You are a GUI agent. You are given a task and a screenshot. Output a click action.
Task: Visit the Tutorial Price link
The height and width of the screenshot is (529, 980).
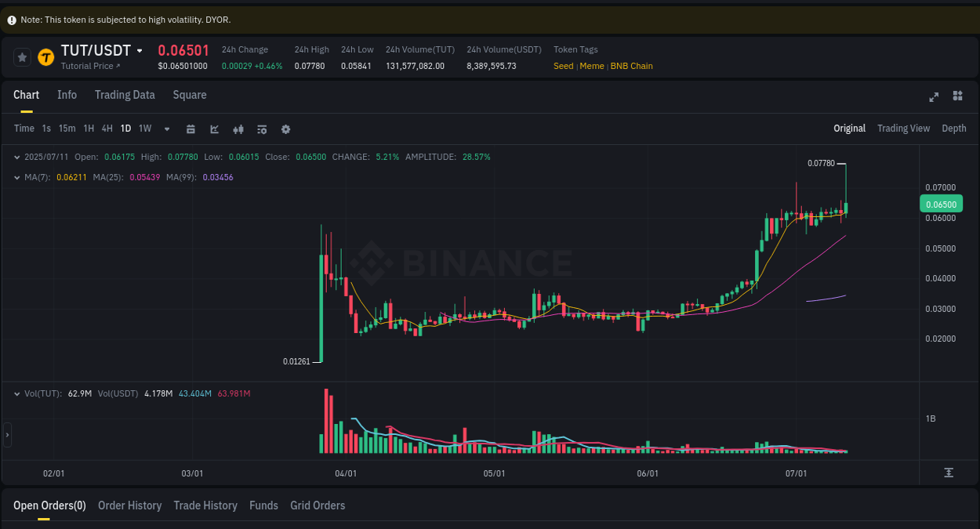[x=89, y=66]
